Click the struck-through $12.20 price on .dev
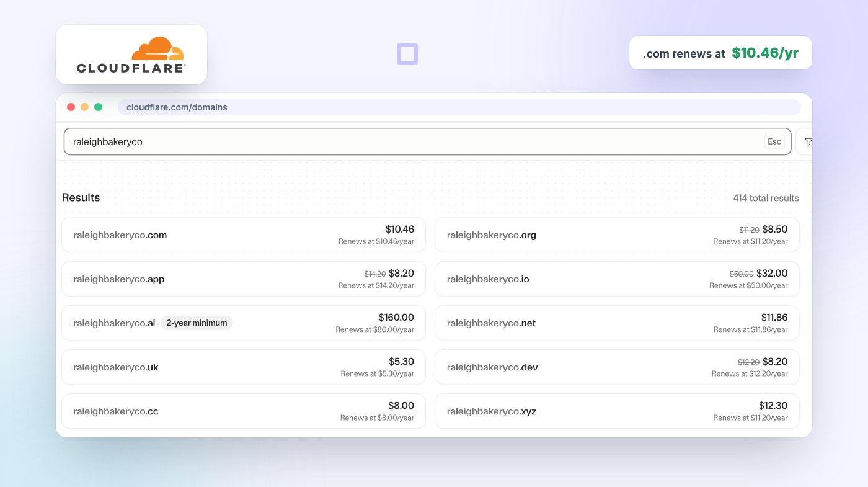This screenshot has width=868, height=487. point(748,362)
